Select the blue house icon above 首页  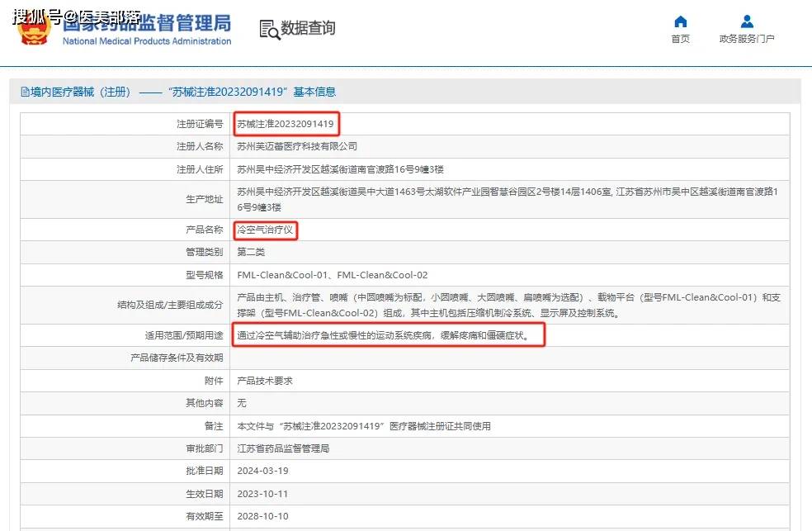coord(679,21)
